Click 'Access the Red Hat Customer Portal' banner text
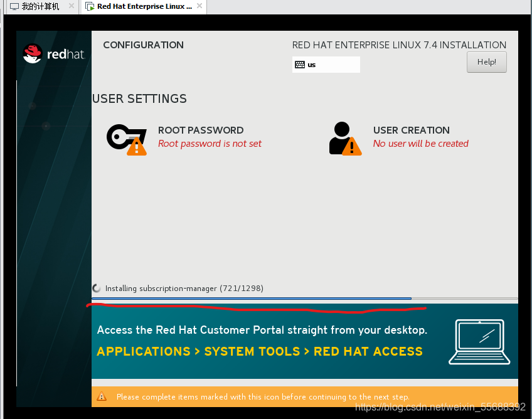The height and width of the screenshot is (419, 532). click(x=262, y=330)
